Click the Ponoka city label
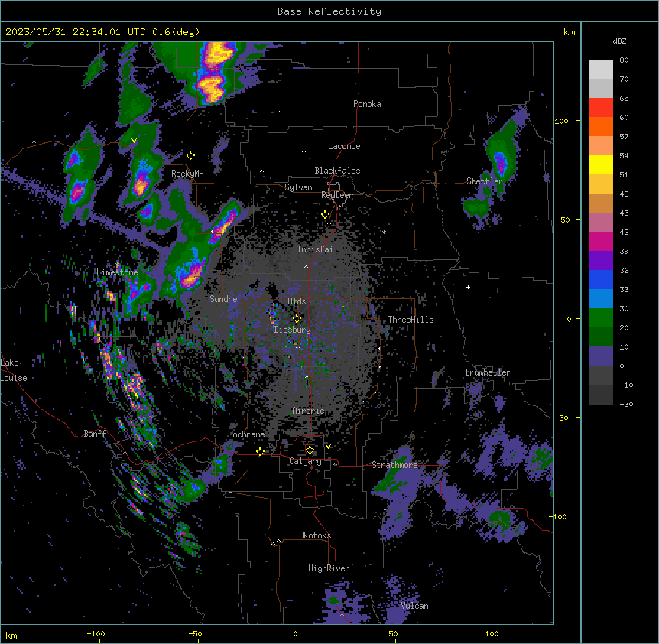Viewport: 659px width, 644px height. click(x=367, y=104)
